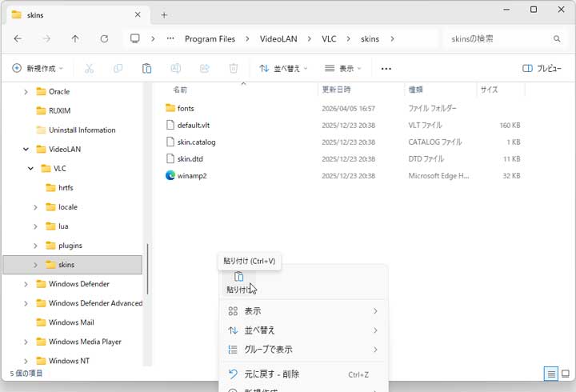576x392 pixels.
Task: Go back with the back arrow
Action: click(18, 38)
